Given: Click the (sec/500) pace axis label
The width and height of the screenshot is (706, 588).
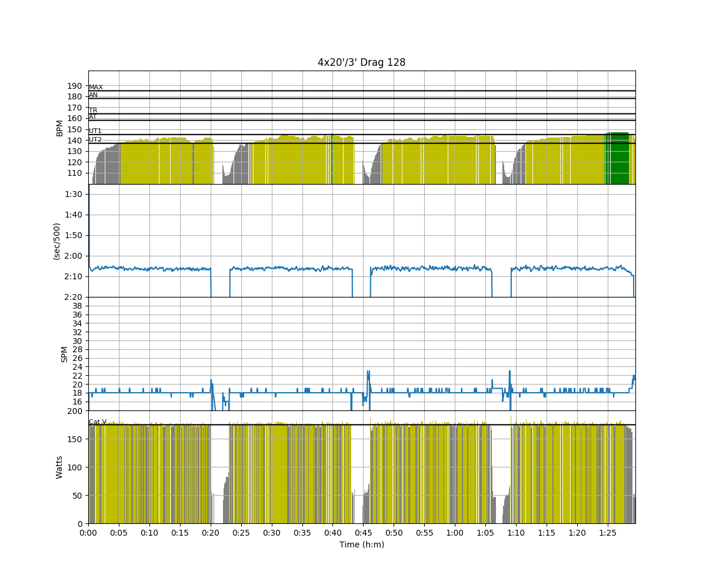Looking at the screenshot, I should 57,241.
